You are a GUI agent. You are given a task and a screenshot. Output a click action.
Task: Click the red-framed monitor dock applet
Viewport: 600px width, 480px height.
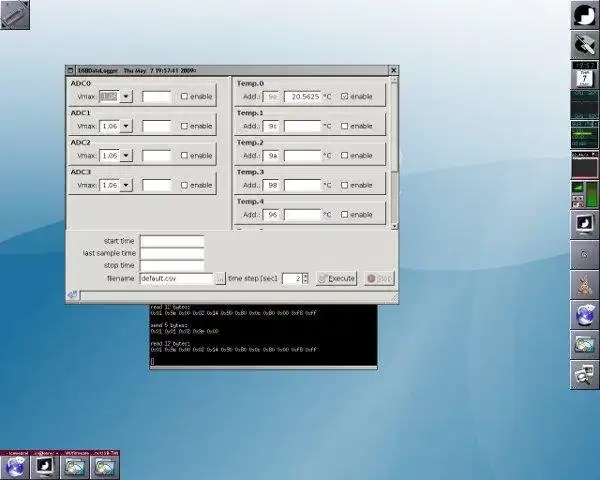point(585,165)
